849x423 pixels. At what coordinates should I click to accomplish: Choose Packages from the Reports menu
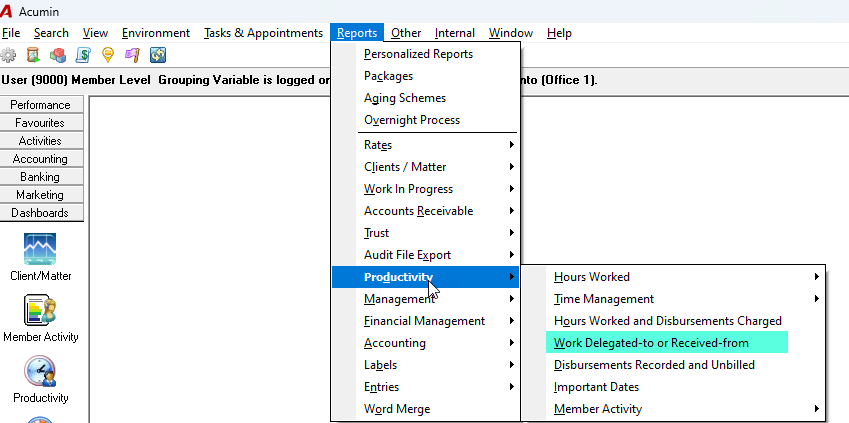425,76
